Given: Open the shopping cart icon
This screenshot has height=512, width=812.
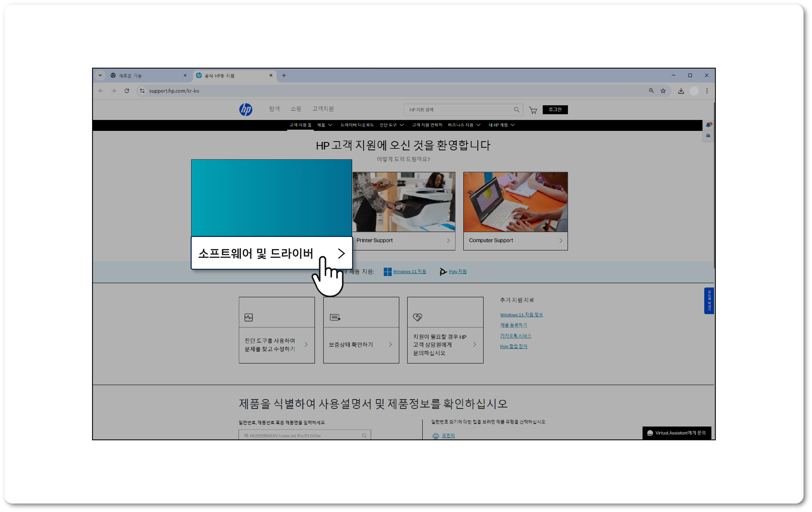Looking at the screenshot, I should tap(533, 110).
